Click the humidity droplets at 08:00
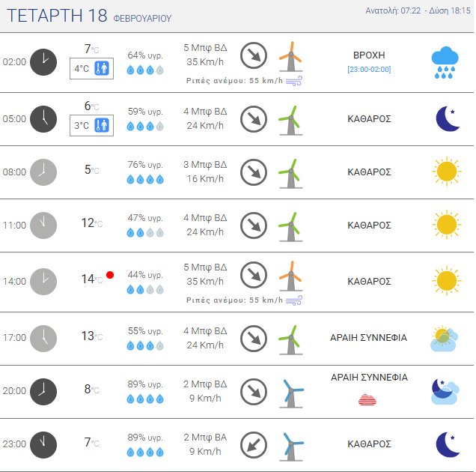The width and height of the screenshot is (476, 472). [145, 180]
